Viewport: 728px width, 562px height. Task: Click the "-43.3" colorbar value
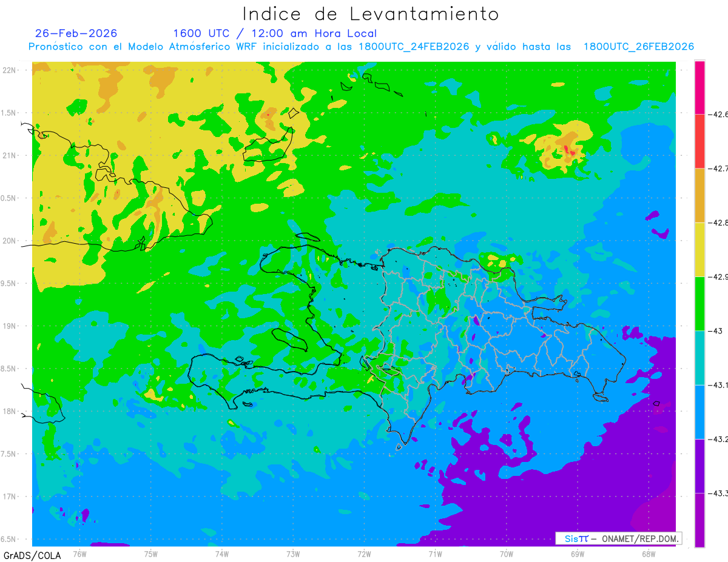tap(718, 493)
